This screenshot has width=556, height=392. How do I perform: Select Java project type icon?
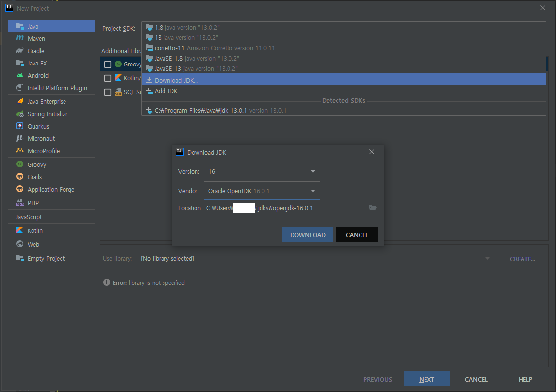coord(20,26)
